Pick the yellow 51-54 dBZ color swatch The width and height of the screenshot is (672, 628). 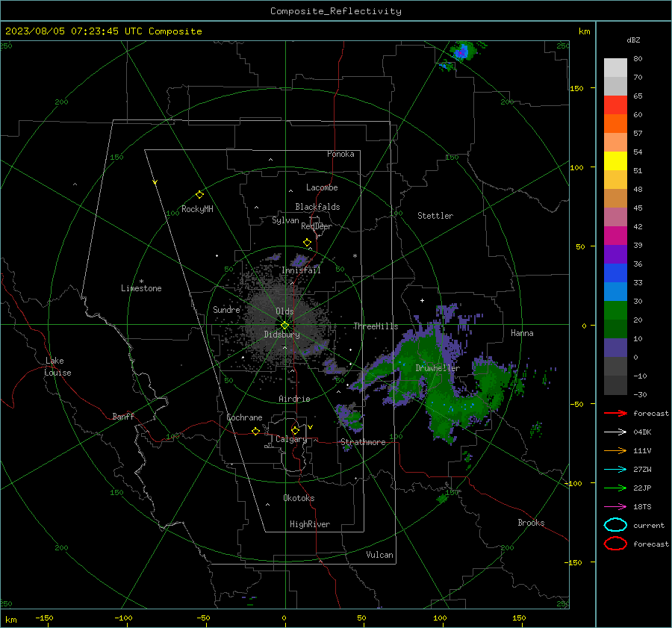click(x=615, y=161)
